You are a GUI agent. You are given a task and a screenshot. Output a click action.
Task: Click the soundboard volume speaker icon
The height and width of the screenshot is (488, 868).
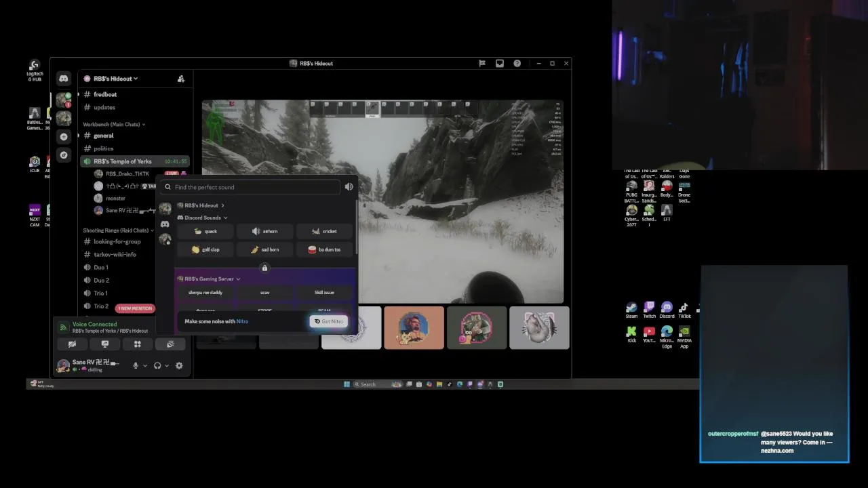click(349, 187)
